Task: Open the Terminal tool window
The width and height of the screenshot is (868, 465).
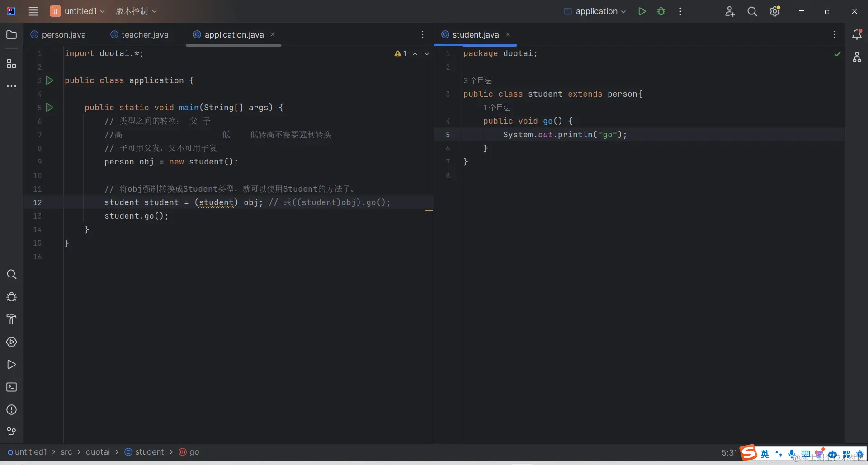Action: [x=12, y=387]
